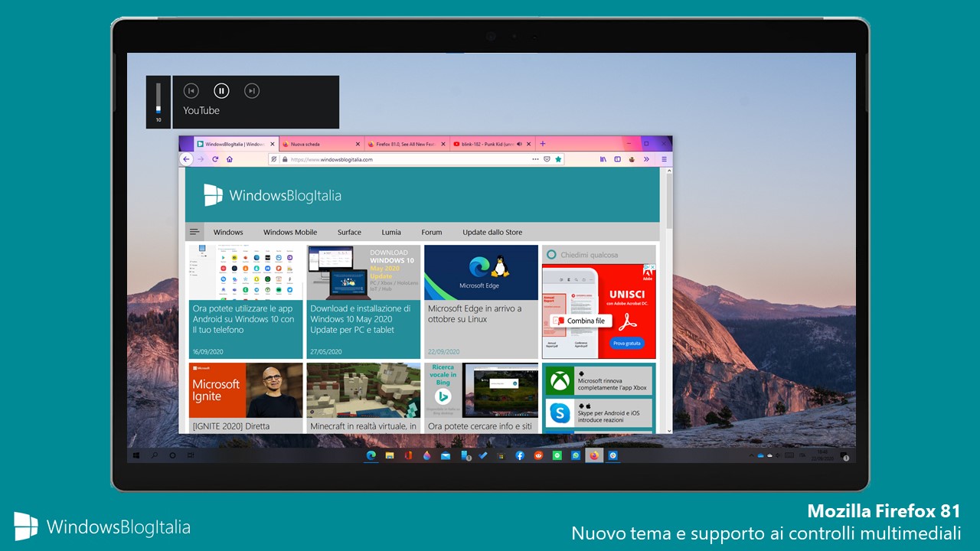This screenshot has height=551, width=980.
Task: Reload the current page
Action: click(215, 159)
